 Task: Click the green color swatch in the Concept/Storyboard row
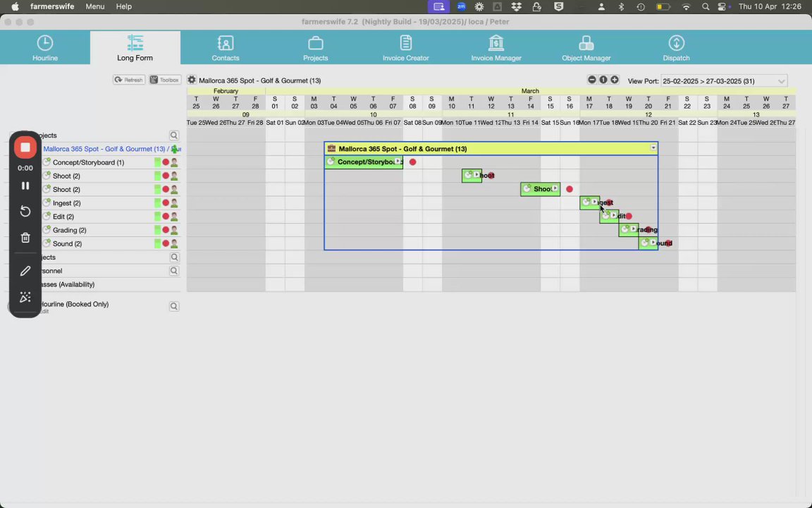coord(157,162)
